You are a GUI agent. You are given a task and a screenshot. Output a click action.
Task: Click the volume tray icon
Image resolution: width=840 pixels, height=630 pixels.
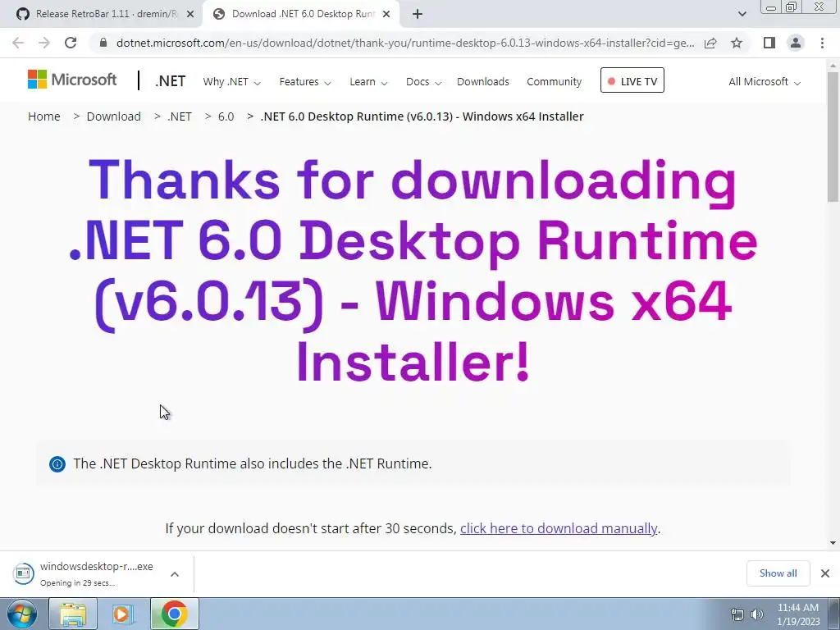tap(756, 614)
